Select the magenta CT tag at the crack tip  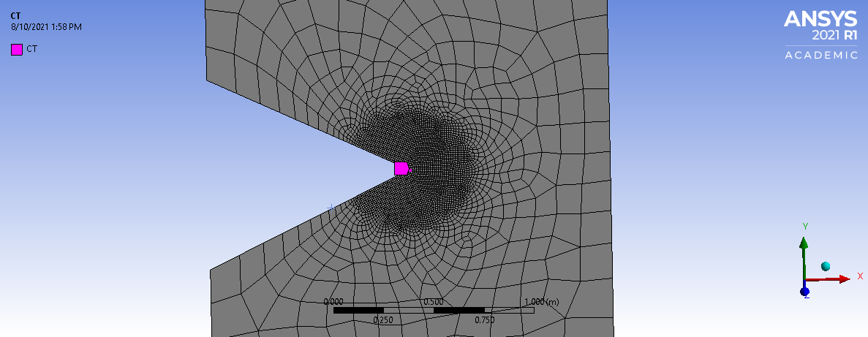click(x=402, y=168)
